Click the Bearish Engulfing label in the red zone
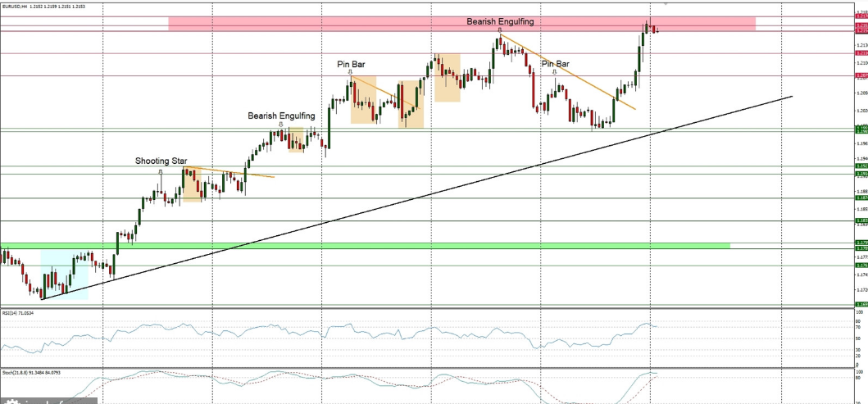868x404 pixels. (x=500, y=20)
